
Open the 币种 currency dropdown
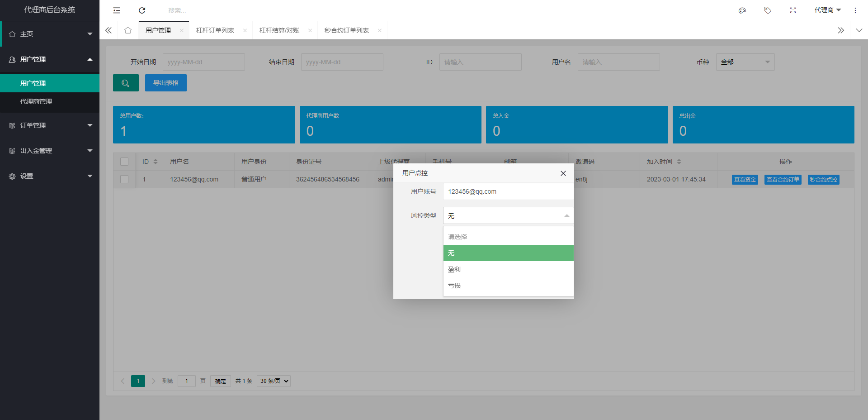coord(745,62)
